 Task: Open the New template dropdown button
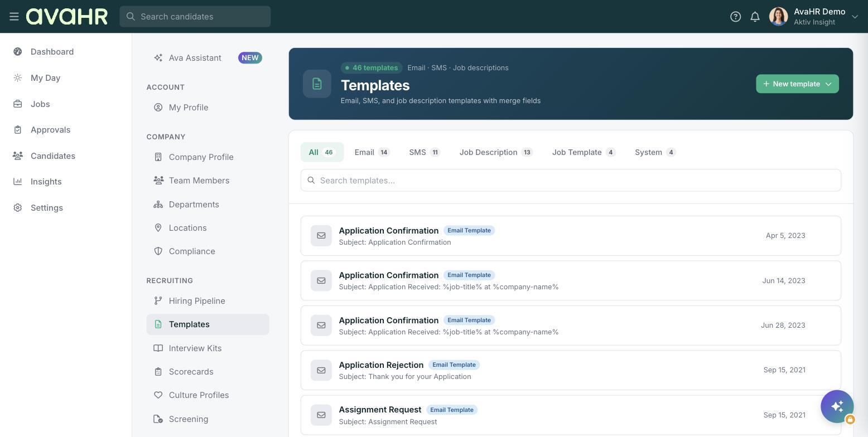(797, 84)
